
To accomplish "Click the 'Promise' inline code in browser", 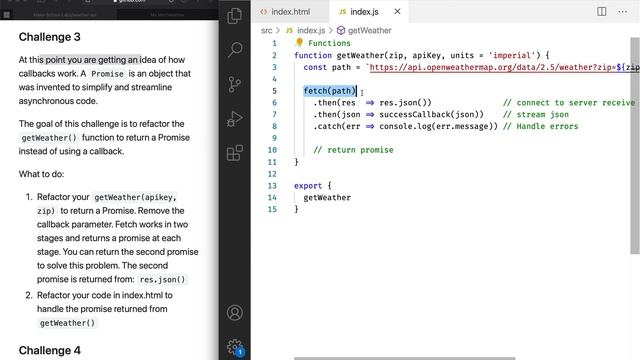I will pyautogui.click(x=107, y=74).
